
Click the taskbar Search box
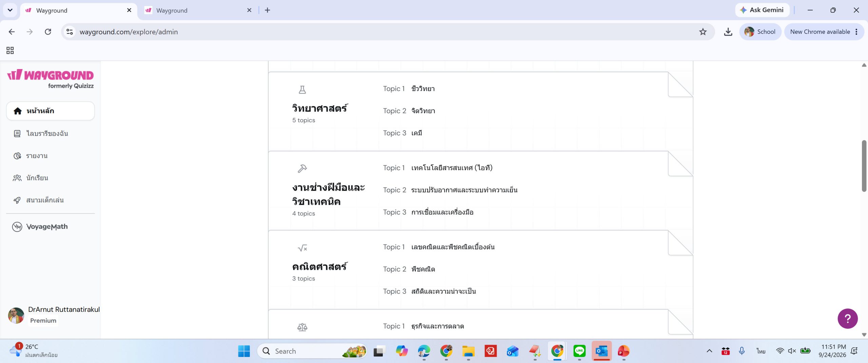pyautogui.click(x=312, y=351)
